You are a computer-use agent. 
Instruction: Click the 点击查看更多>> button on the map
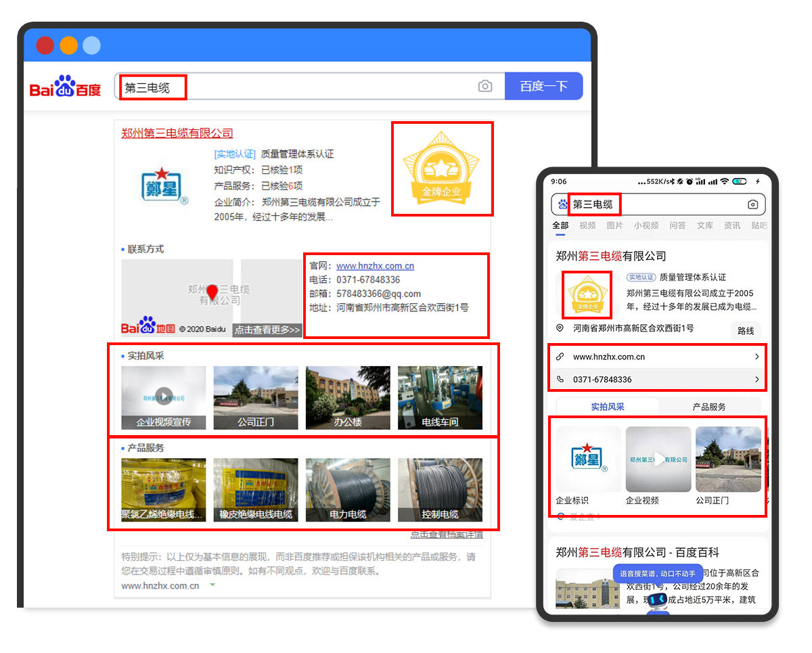click(x=267, y=330)
